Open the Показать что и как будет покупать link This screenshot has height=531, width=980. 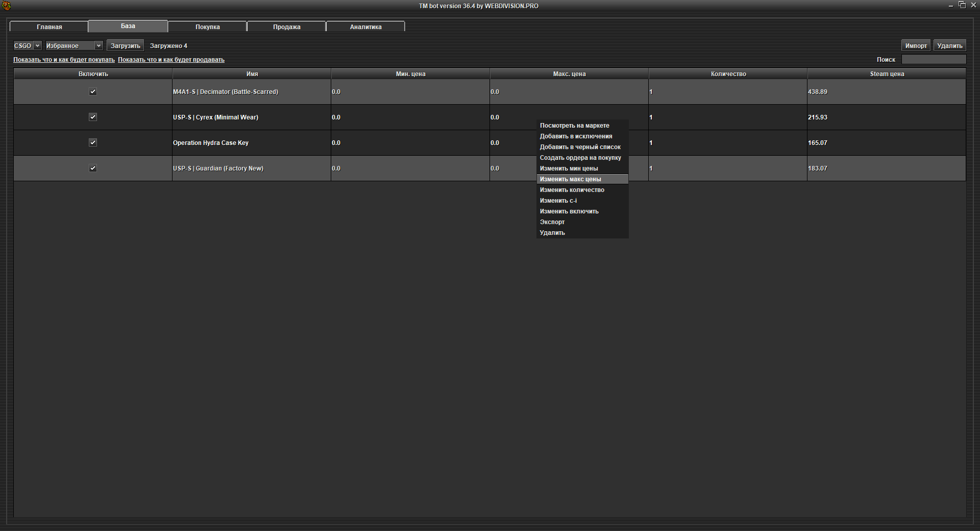[x=64, y=60]
